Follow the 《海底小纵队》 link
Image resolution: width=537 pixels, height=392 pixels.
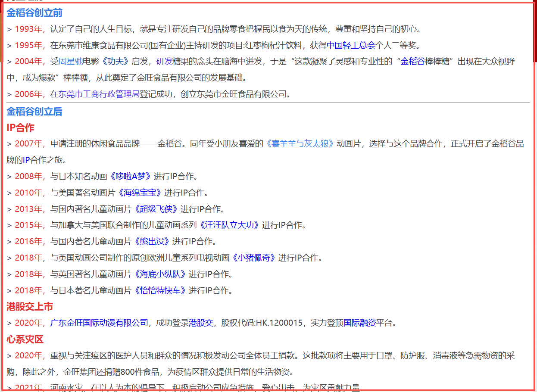click(160, 274)
